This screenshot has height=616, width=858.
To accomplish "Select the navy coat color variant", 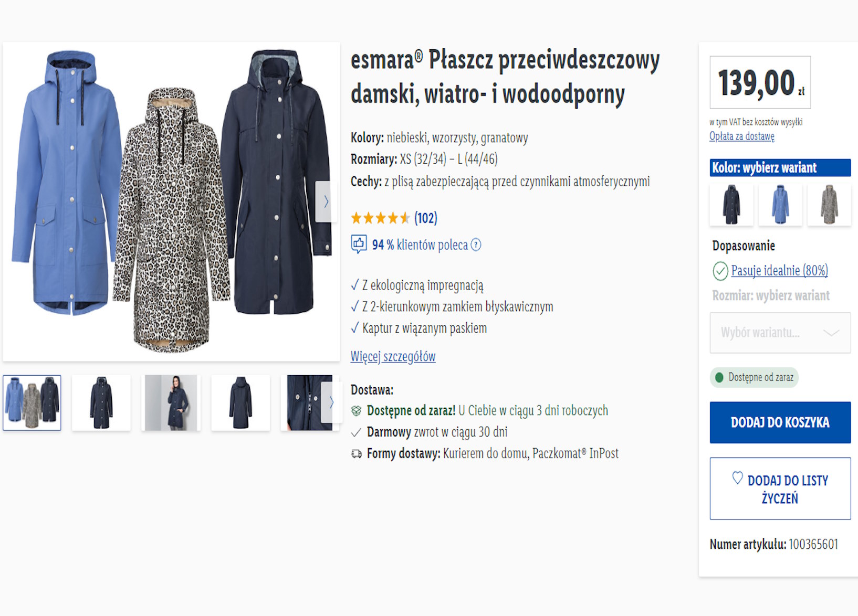I will pyautogui.click(x=731, y=205).
